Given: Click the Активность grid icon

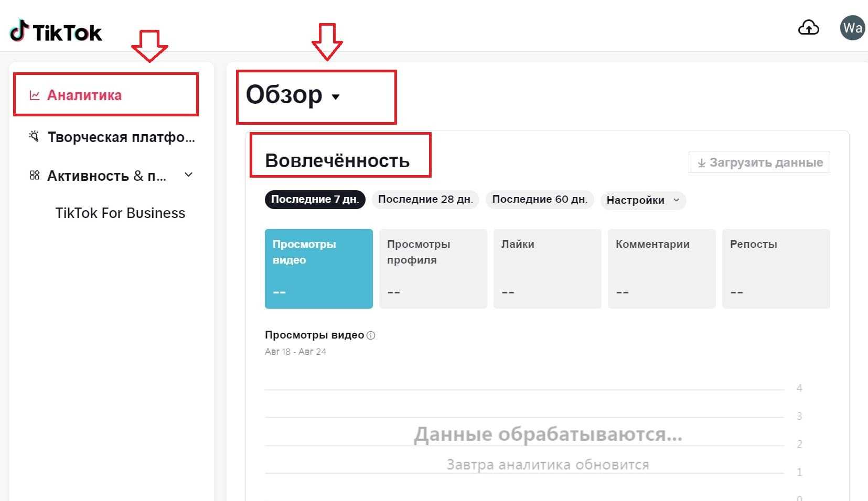Looking at the screenshot, I should pos(35,175).
